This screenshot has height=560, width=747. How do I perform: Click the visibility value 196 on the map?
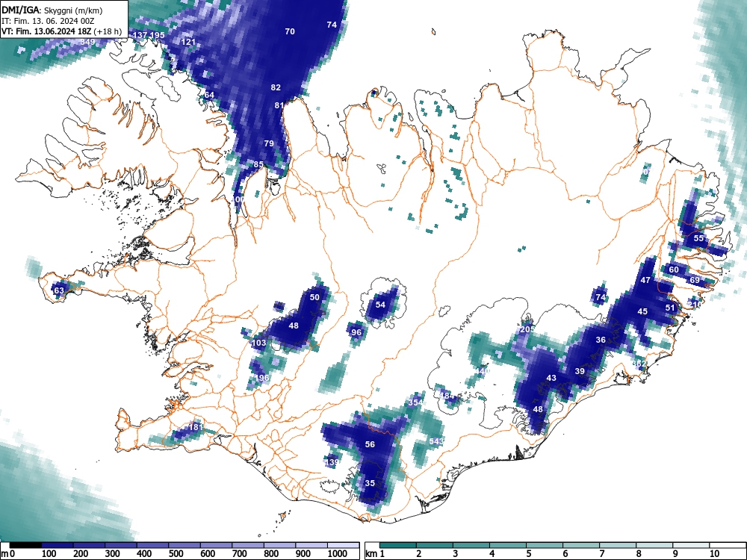(261, 378)
